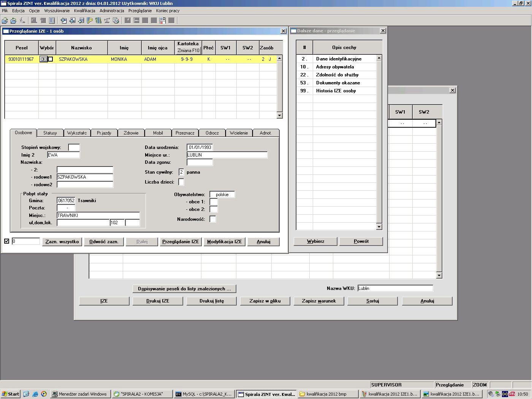Switch to the Odrocz tab

coord(212,133)
